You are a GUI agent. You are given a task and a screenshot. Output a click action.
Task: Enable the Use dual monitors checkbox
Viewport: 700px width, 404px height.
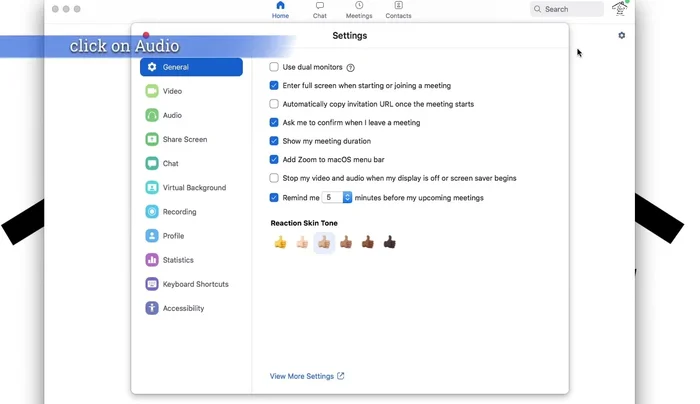pos(275,67)
